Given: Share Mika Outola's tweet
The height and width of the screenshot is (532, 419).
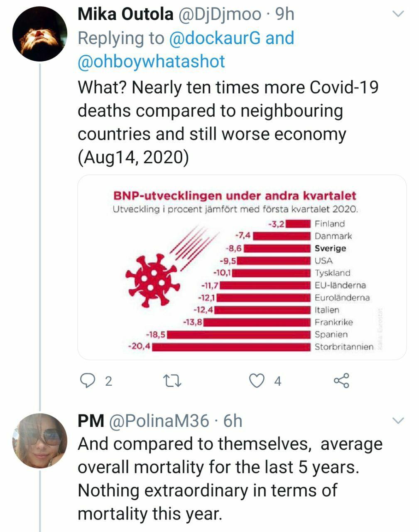Looking at the screenshot, I should (341, 381).
